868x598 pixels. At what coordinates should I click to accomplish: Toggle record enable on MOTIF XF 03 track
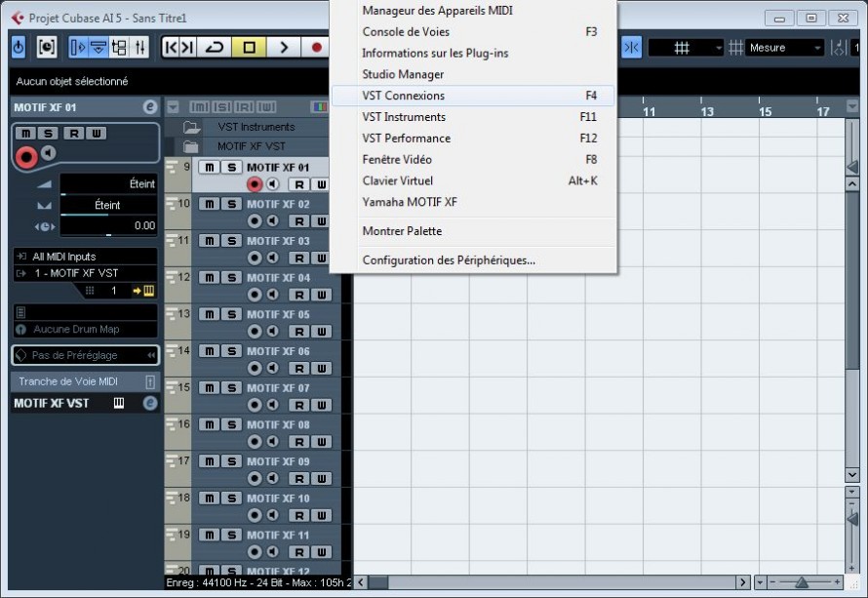(x=256, y=258)
